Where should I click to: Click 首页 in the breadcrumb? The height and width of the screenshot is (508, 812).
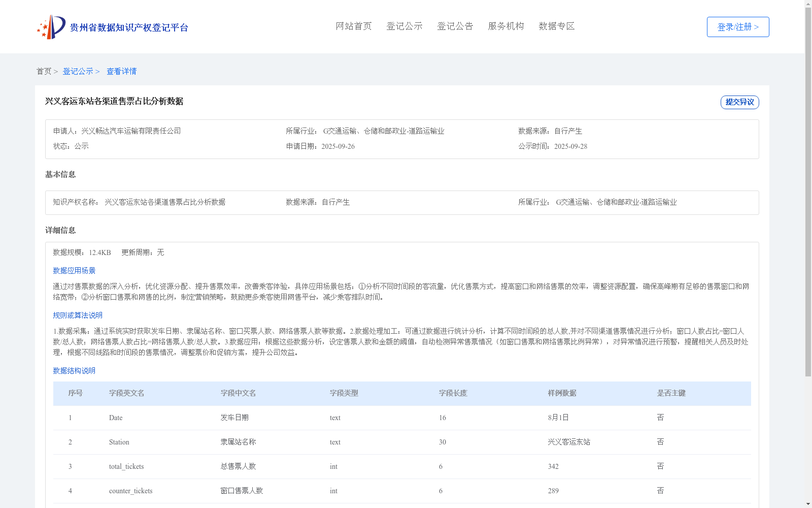(44, 71)
